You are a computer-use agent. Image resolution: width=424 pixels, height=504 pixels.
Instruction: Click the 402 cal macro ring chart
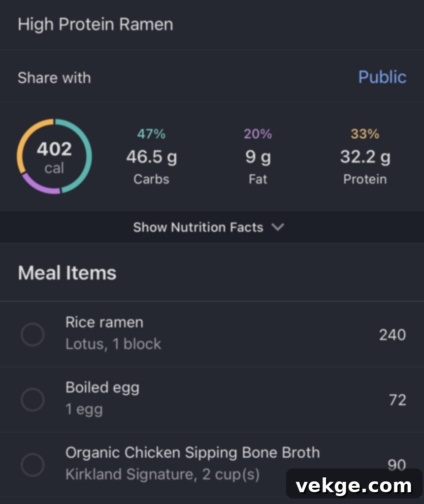54,157
